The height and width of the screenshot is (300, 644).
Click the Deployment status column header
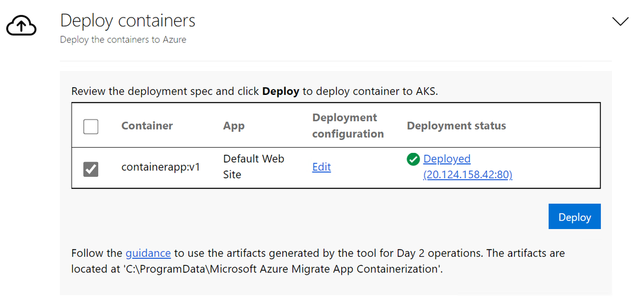[456, 126]
